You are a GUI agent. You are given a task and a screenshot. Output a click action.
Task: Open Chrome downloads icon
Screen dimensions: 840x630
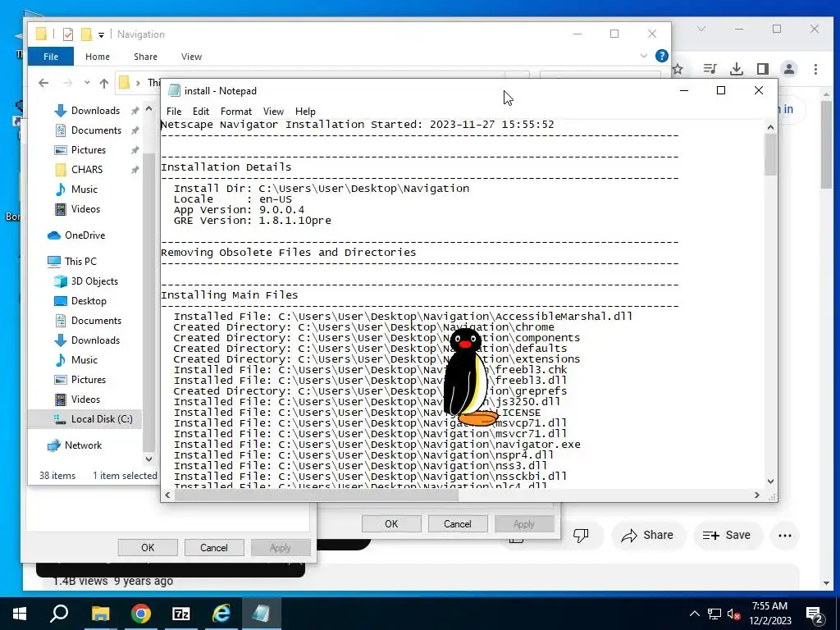pos(737,69)
